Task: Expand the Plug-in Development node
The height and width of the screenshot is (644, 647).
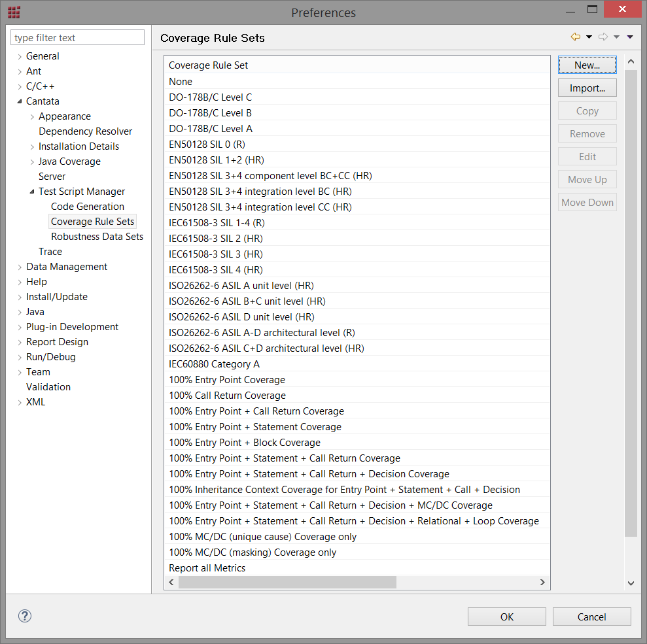Action: coord(20,328)
